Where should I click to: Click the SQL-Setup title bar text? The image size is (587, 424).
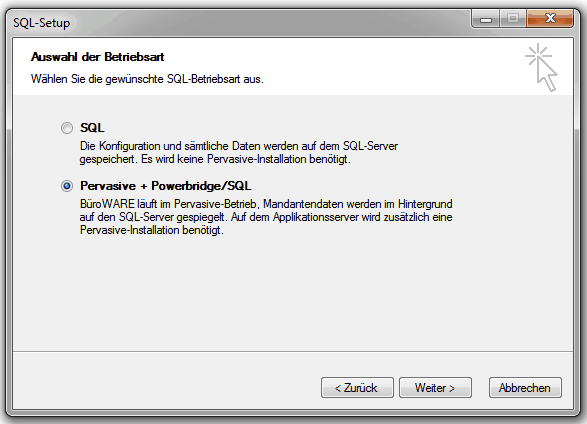click(42, 23)
